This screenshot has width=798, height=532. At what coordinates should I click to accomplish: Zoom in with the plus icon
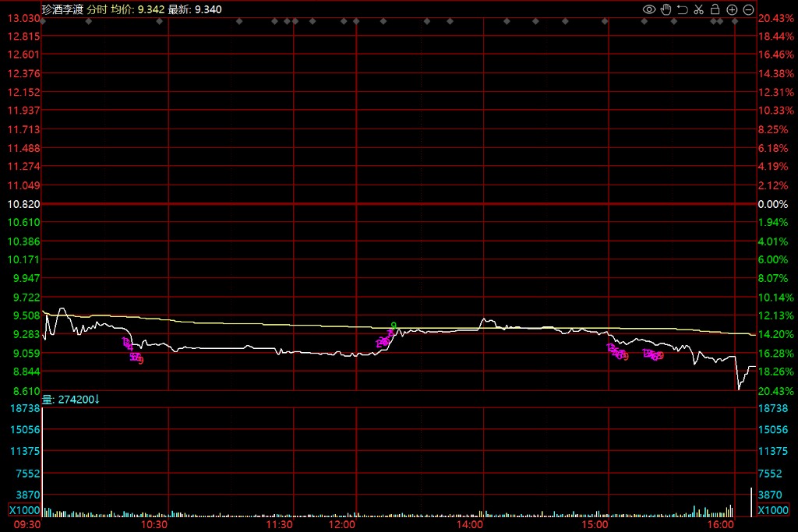[x=732, y=9]
